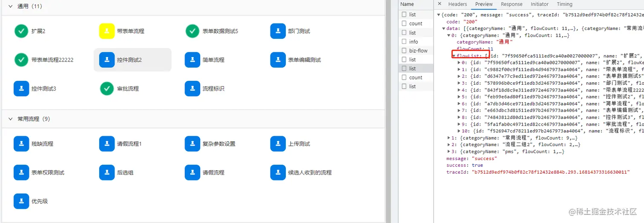This screenshot has width=644, height=223.
Task: Click the blue icon for 上传测试
Action: [278, 144]
